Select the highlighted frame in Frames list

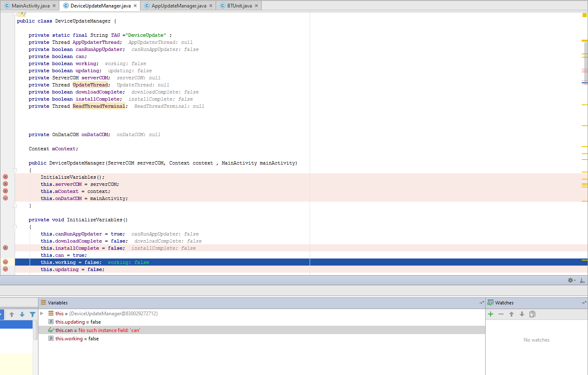coord(16,324)
